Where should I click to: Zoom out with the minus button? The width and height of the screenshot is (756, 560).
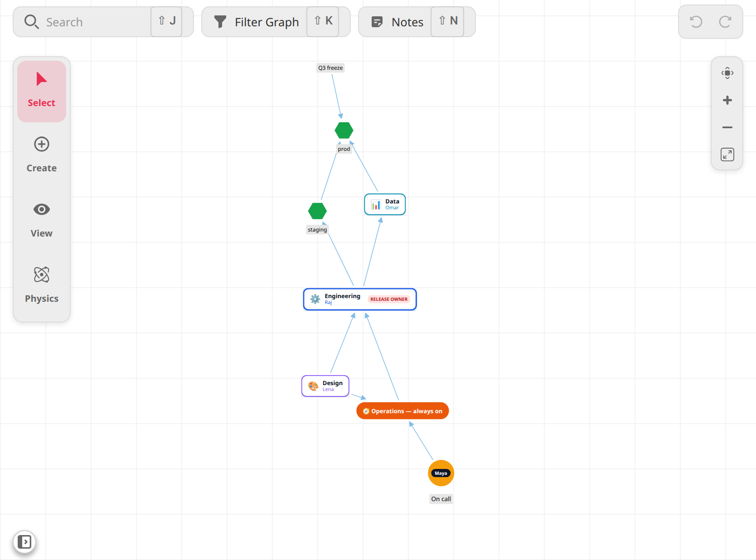727,127
